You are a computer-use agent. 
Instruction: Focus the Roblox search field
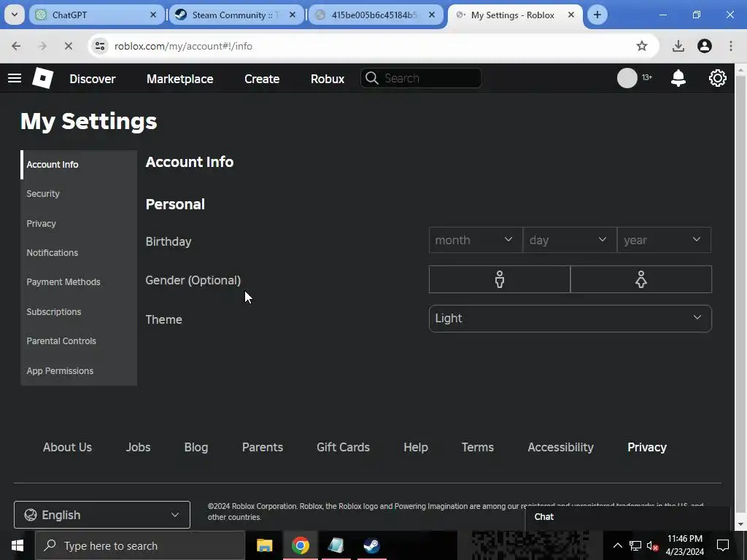coord(421,78)
